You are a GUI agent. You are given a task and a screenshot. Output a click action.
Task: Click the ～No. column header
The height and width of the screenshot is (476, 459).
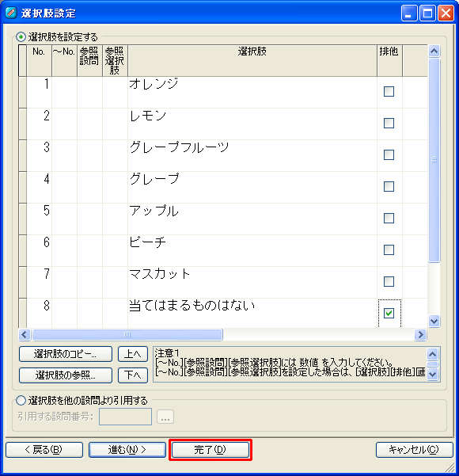[x=64, y=61]
